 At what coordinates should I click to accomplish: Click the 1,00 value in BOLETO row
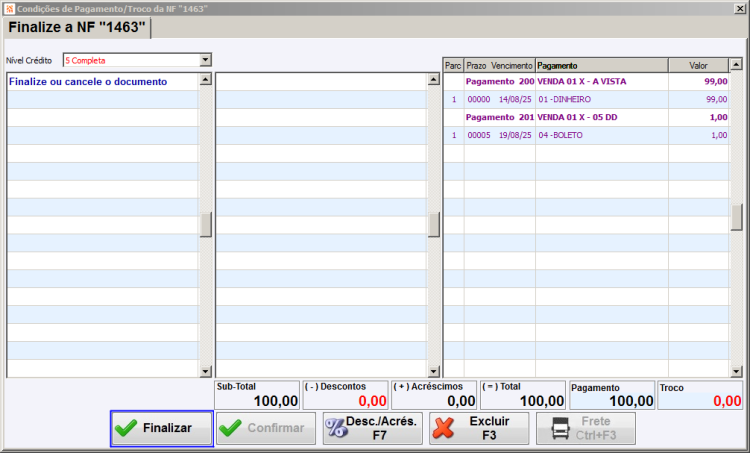[719, 135]
